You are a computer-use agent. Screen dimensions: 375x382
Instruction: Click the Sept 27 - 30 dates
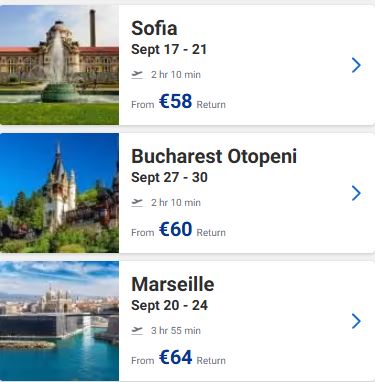coord(169,177)
